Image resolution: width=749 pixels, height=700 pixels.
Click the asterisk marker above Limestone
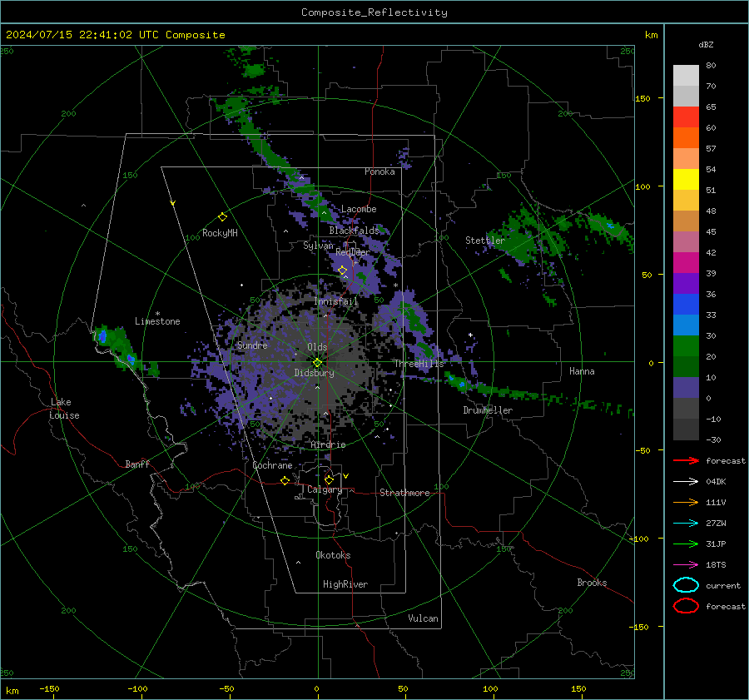(x=157, y=314)
